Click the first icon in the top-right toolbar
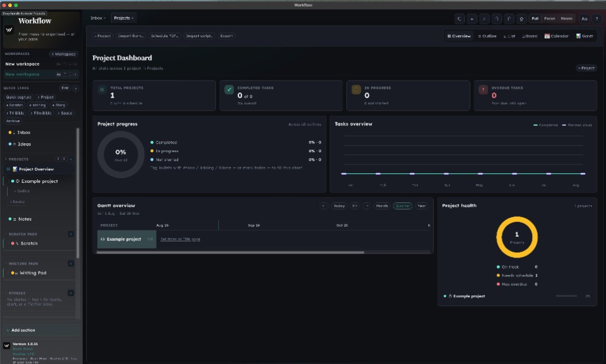 pyautogui.click(x=459, y=18)
